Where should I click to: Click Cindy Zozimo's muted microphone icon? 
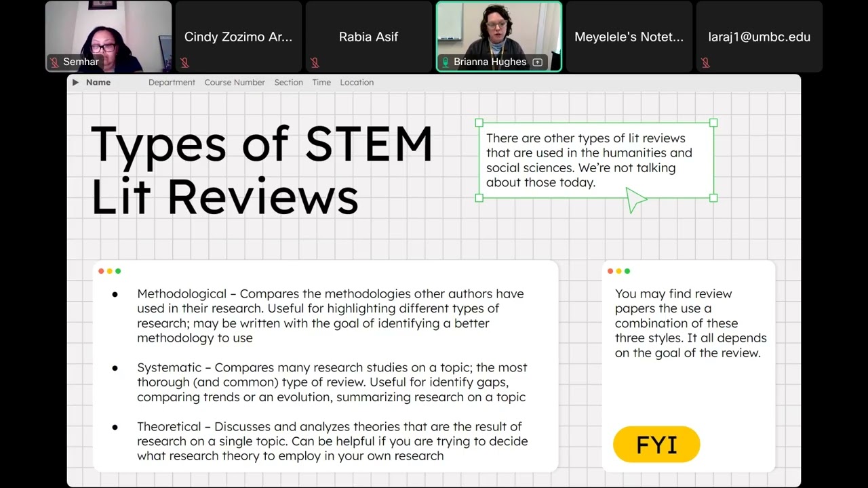tap(184, 62)
